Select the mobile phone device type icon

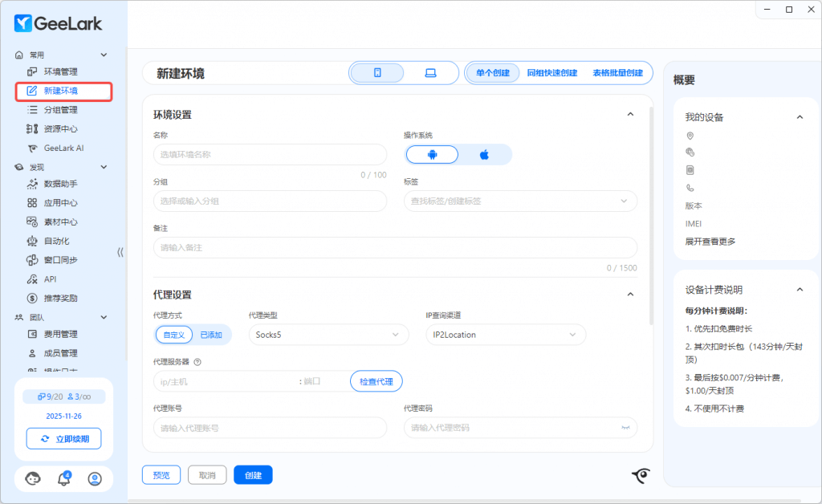377,73
